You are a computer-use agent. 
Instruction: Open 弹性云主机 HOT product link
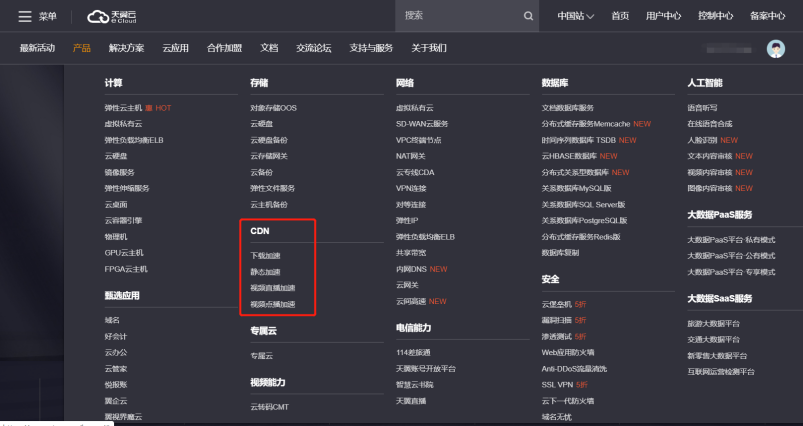138,108
